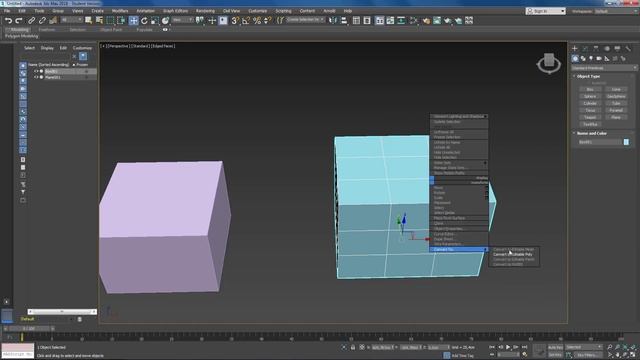The image size is (640, 360).
Task: Click the Pyramid primitive button
Action: [x=616, y=110]
